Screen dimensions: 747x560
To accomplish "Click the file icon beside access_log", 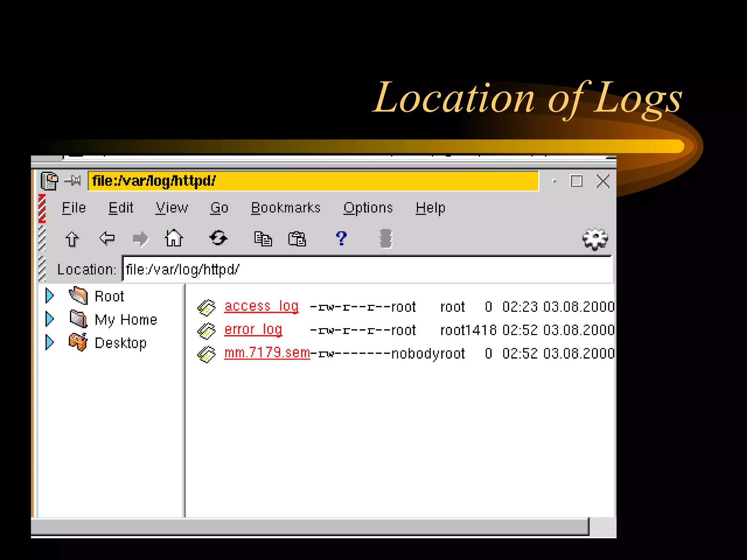I will pyautogui.click(x=206, y=307).
